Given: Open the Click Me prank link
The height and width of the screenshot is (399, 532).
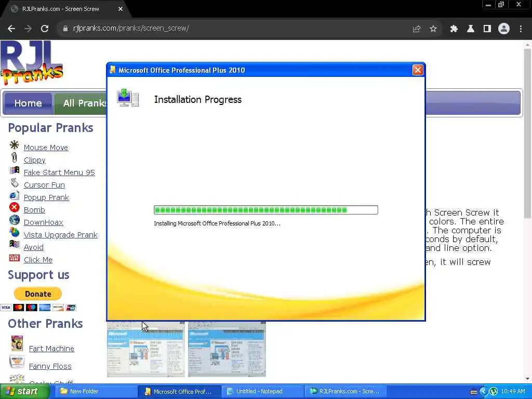Looking at the screenshot, I should pyautogui.click(x=38, y=260).
